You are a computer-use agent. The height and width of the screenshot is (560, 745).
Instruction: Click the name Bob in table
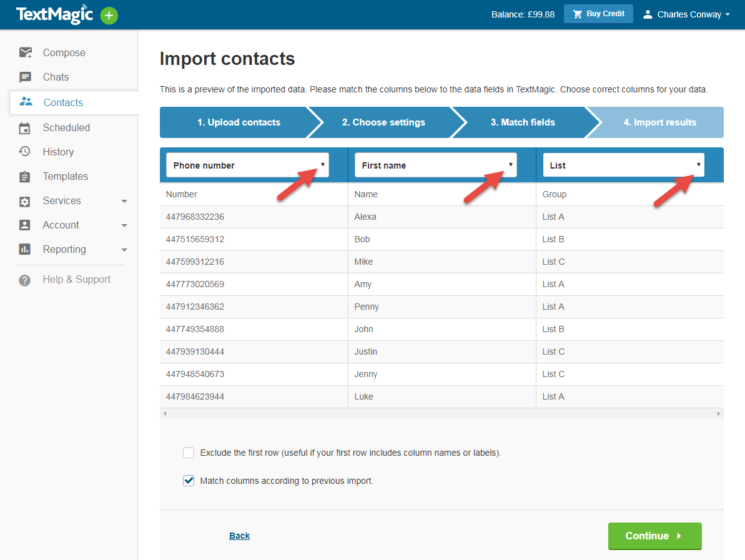pos(362,239)
